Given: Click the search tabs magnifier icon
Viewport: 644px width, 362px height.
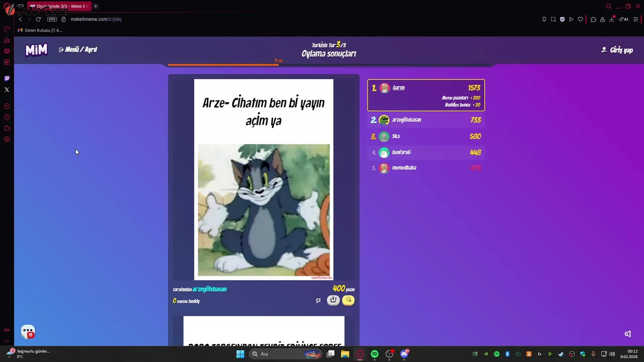Looking at the screenshot, I should (608, 6).
